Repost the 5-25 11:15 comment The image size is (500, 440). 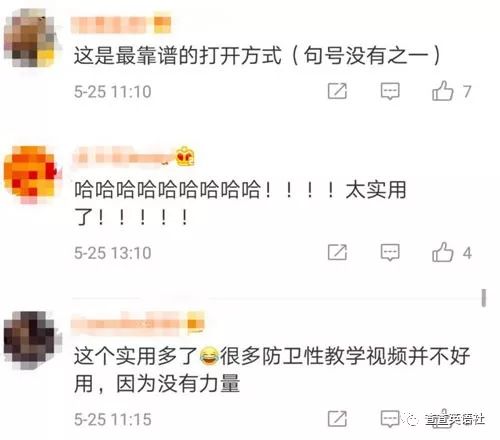click(337, 419)
